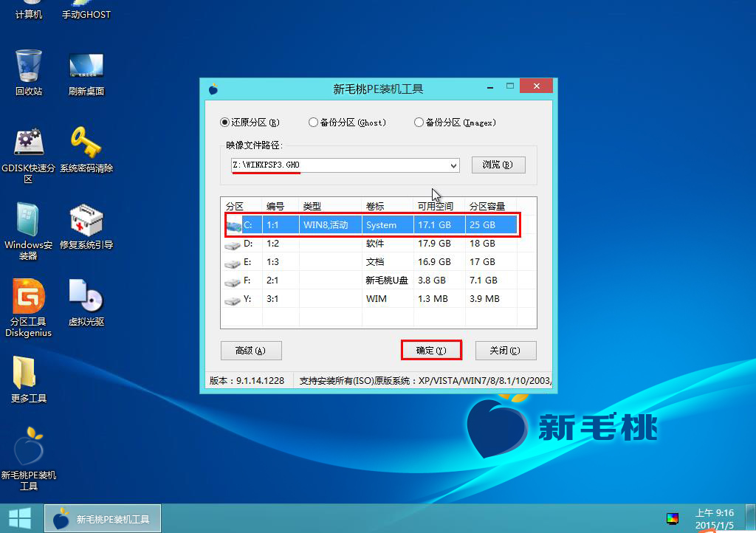The image size is (756, 533).
Task: Select the 备份分区 (Ghost) radio button
Action: 313,123
